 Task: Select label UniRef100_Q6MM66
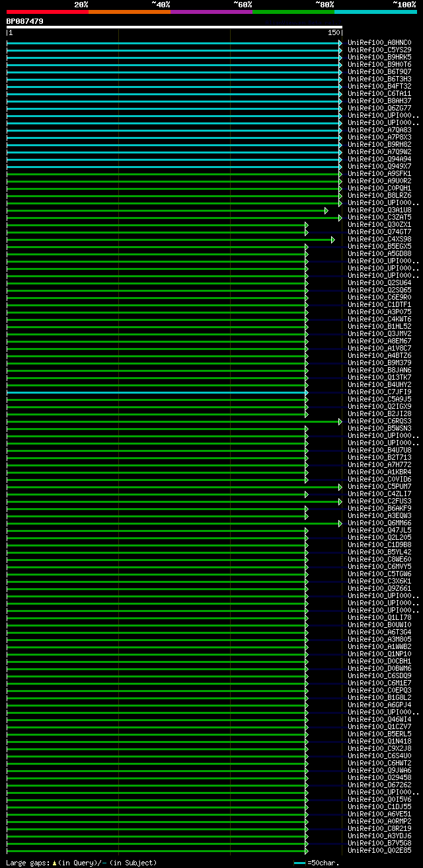(379, 523)
